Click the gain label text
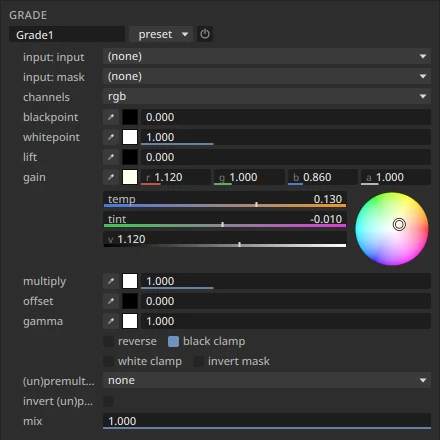This screenshot has height=440, width=440. coord(34,178)
